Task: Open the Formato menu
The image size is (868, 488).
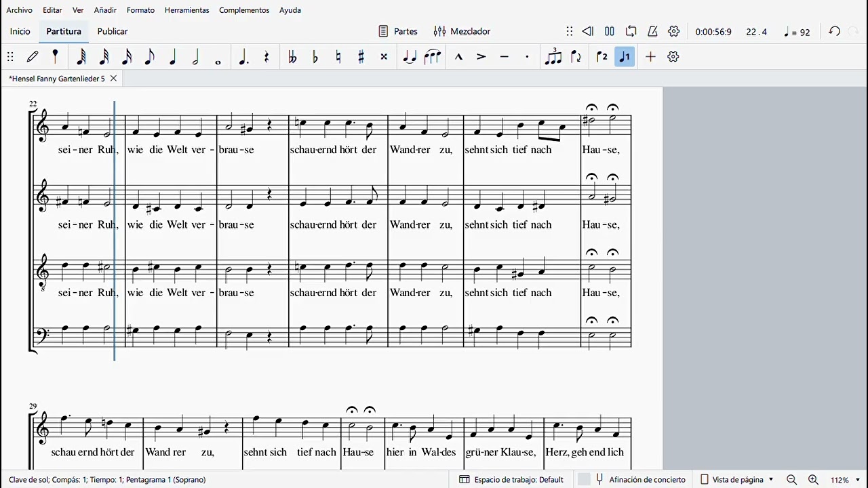Action: click(140, 10)
